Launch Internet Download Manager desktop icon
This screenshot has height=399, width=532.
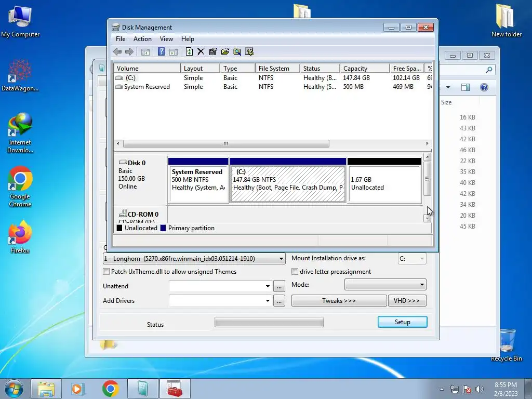pyautogui.click(x=20, y=133)
